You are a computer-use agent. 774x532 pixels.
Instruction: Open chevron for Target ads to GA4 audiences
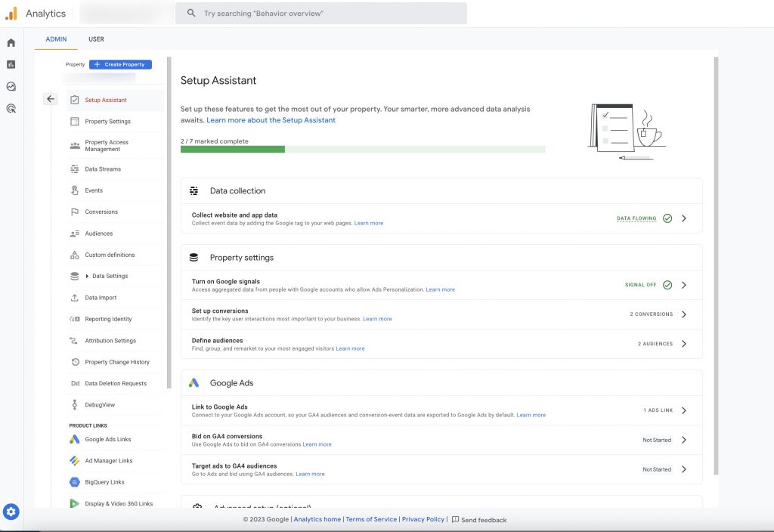pos(683,469)
